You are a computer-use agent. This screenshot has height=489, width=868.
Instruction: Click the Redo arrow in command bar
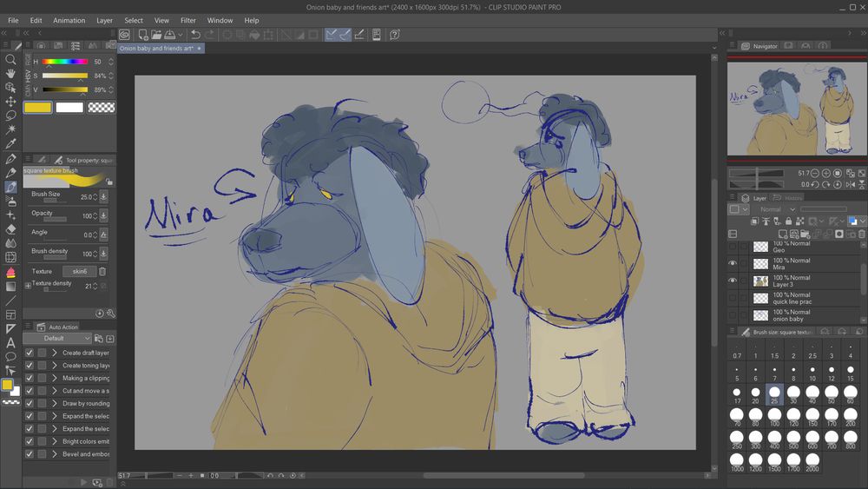(x=209, y=35)
